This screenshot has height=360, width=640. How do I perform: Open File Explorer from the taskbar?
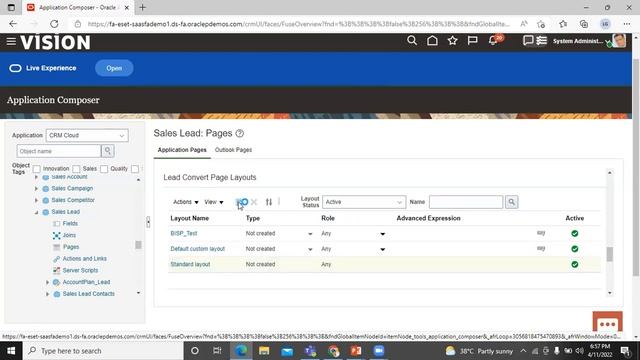[264, 351]
